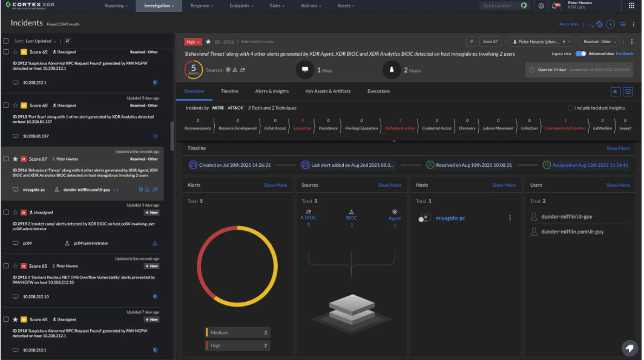
Task: Click the Feedback link
Action: point(624,53)
